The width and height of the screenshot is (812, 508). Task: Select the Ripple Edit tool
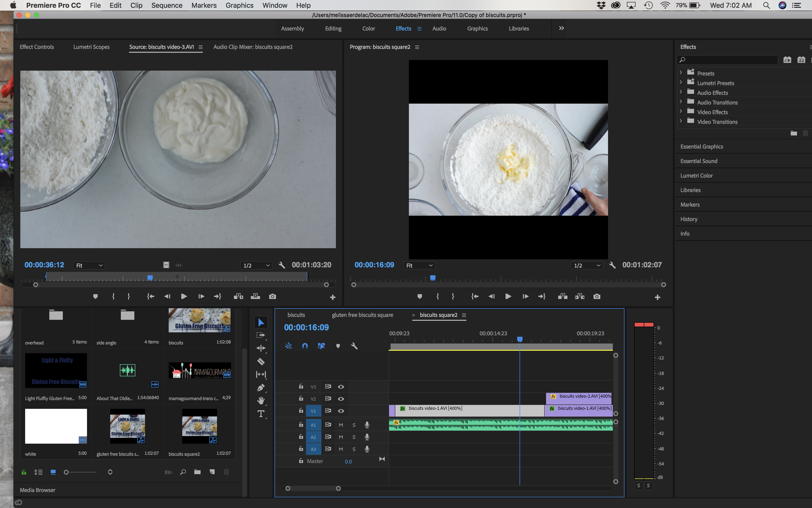point(261,348)
